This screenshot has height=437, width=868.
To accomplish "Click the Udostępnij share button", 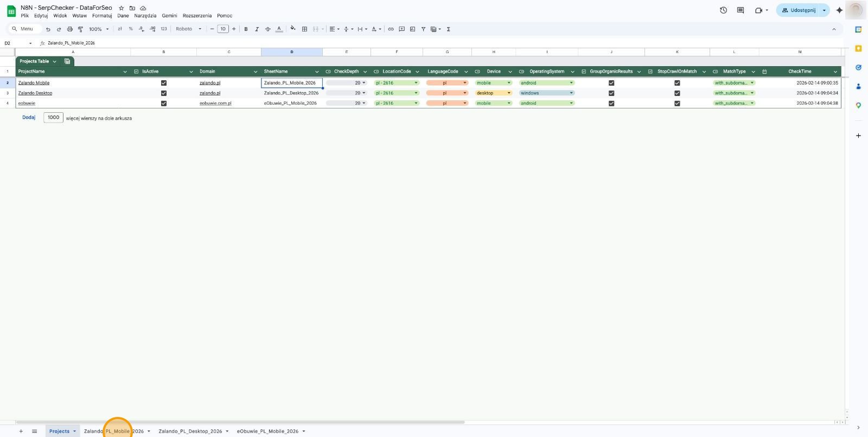I will (x=799, y=10).
